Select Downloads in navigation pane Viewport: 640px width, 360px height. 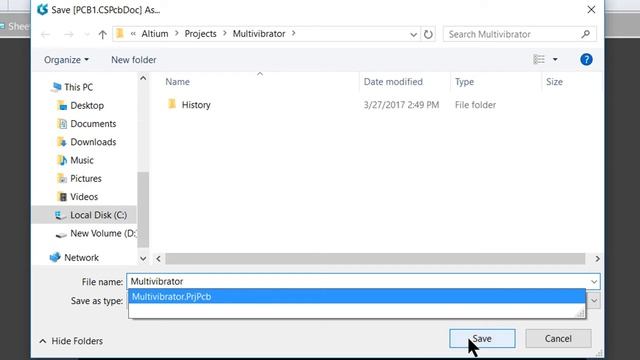coord(93,142)
